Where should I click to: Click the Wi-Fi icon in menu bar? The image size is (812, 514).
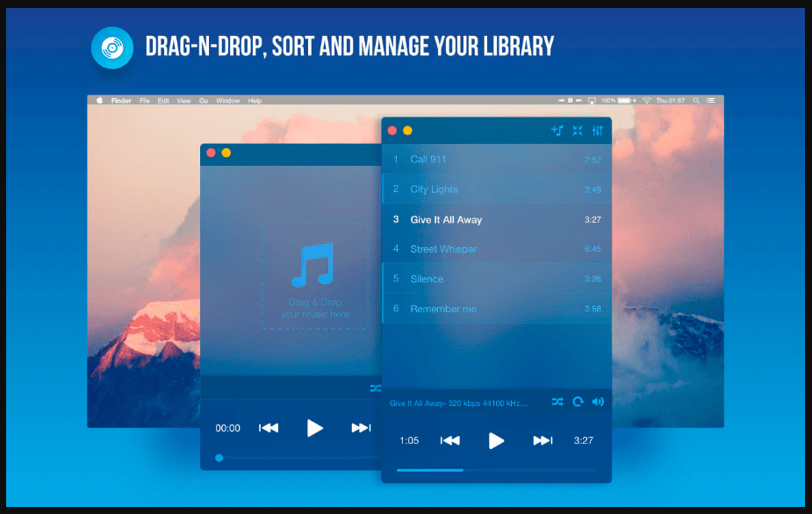647,100
